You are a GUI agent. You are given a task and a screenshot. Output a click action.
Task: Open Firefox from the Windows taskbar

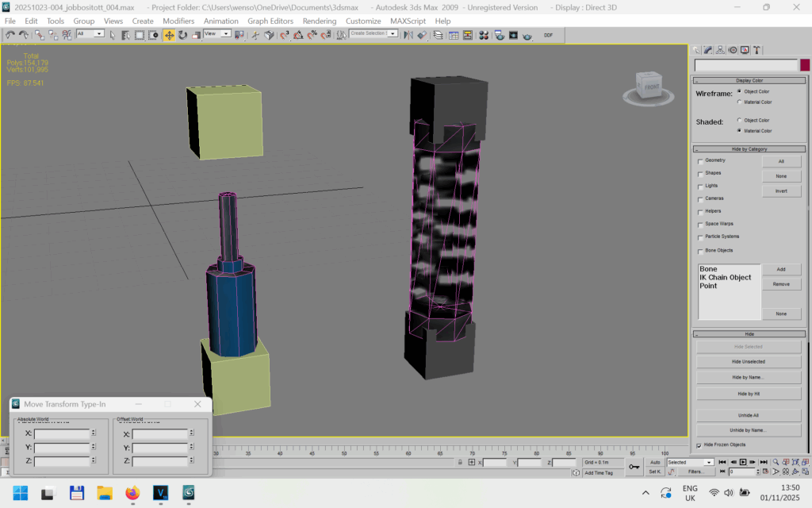tap(132, 493)
